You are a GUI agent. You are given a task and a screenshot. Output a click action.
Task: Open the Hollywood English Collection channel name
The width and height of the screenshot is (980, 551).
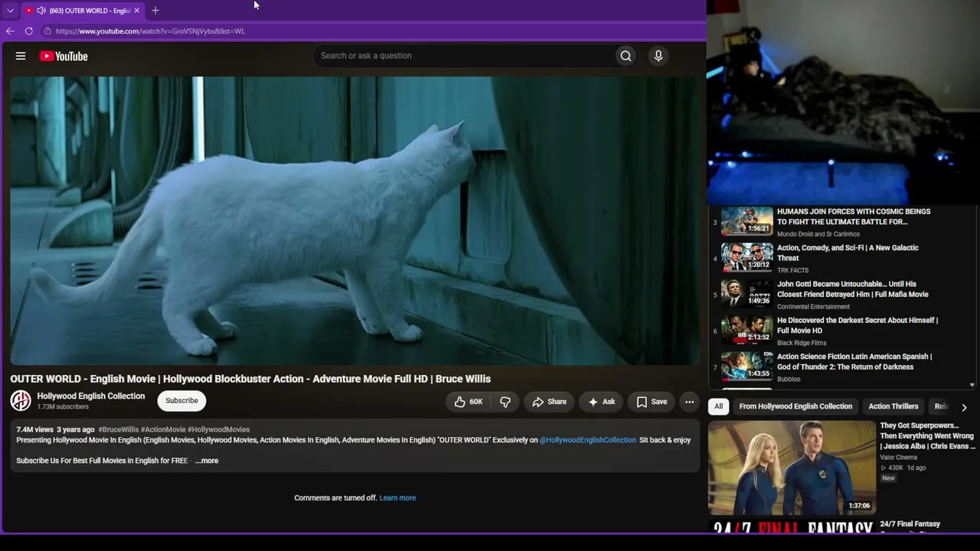91,396
